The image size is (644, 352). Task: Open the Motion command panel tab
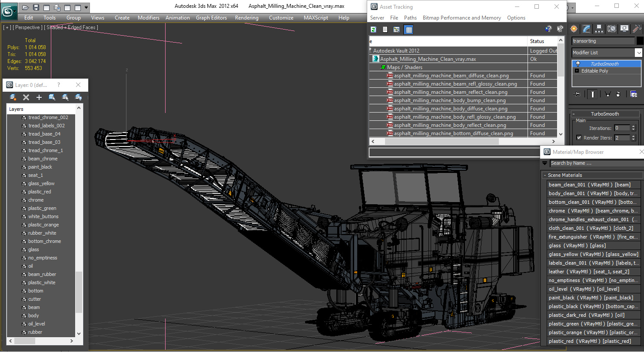tap(612, 29)
